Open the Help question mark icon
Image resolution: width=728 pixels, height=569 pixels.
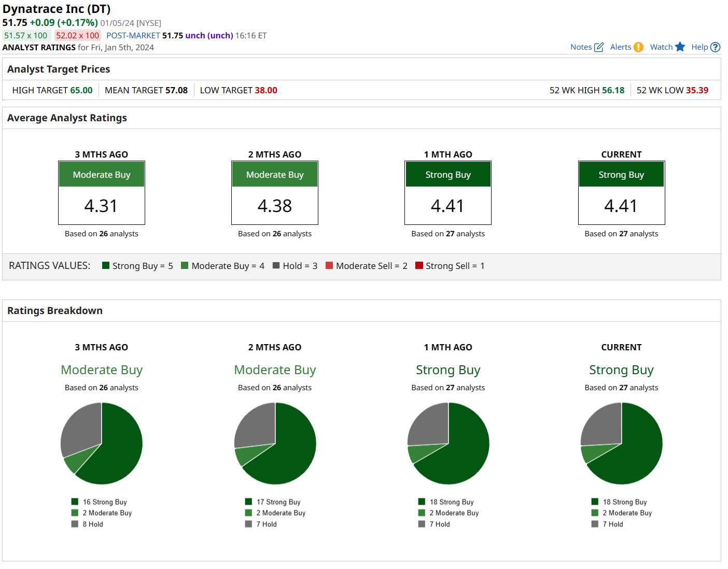point(715,47)
